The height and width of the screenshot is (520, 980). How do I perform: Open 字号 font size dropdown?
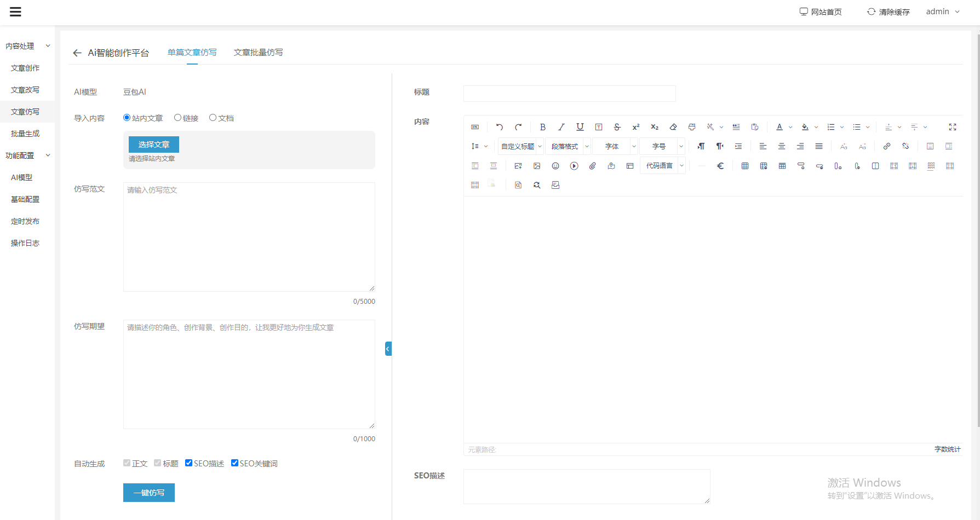pos(662,146)
